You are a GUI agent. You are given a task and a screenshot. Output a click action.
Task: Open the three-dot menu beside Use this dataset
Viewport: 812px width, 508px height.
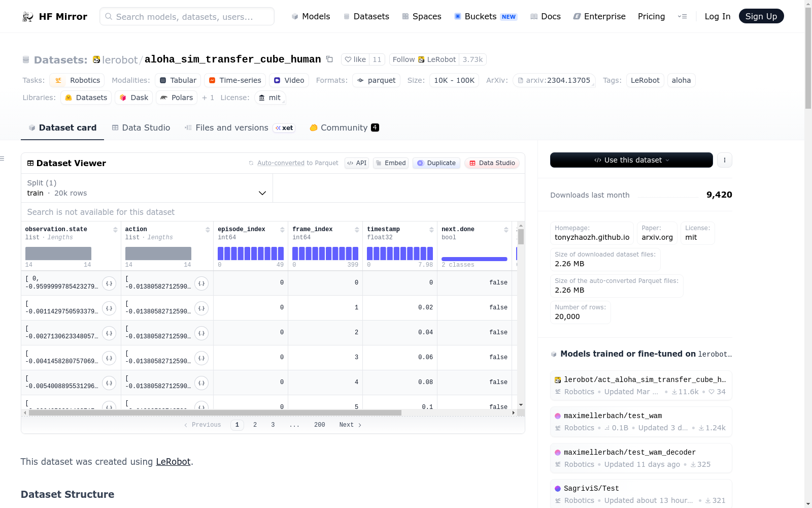[x=725, y=160]
